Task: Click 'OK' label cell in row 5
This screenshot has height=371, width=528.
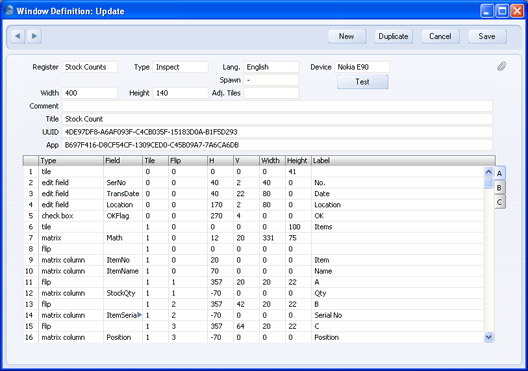Action: [x=397, y=216]
